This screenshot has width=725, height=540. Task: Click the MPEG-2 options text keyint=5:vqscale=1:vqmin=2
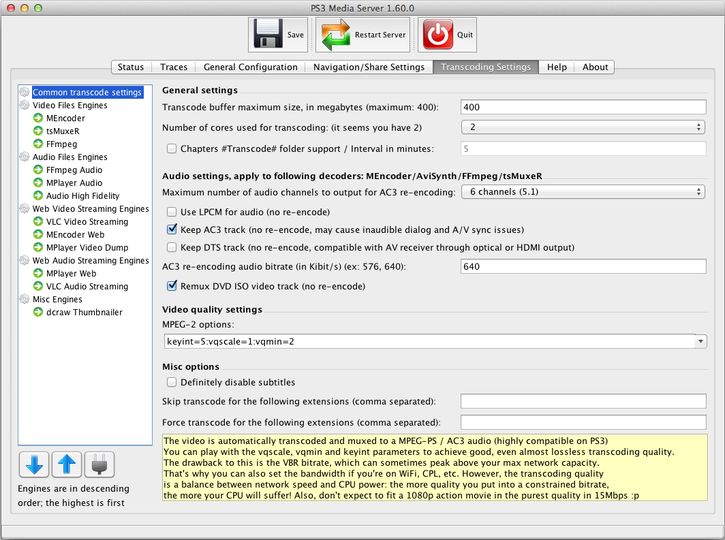tap(230, 342)
